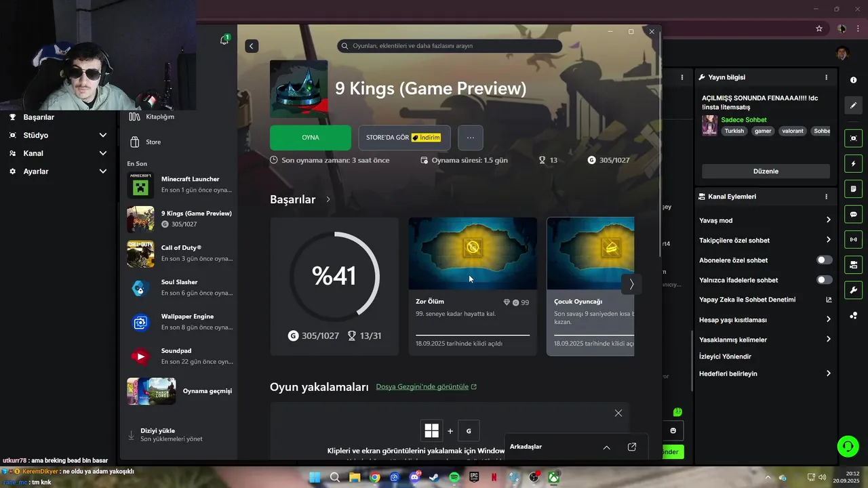Select Call of Duty from recent games
The image size is (868, 488).
coord(180,253)
